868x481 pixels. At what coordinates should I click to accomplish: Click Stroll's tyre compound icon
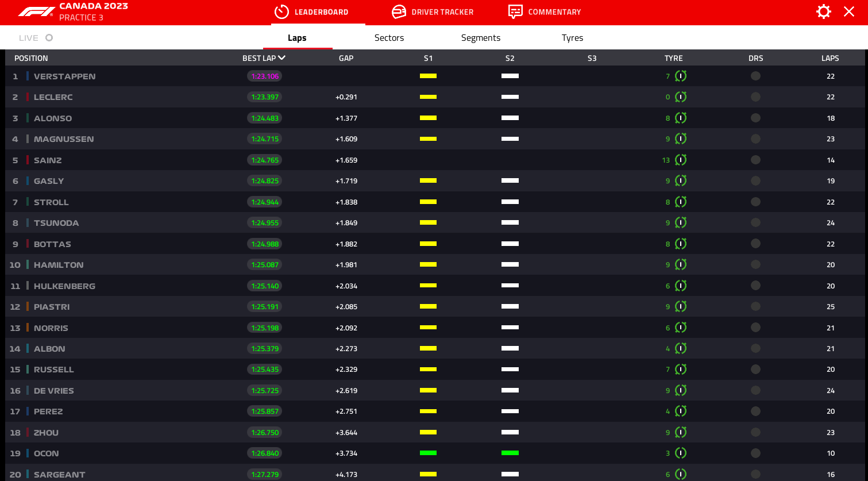(681, 202)
